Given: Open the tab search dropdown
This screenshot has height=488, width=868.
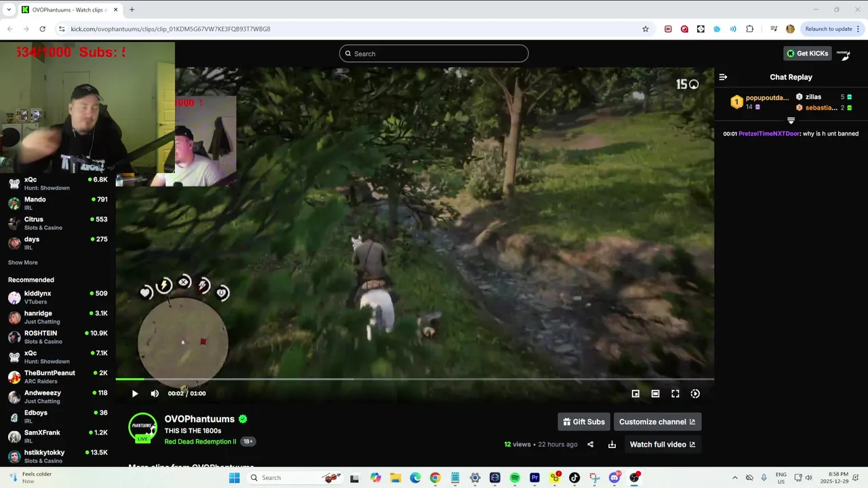Looking at the screenshot, I should tap(9, 9).
